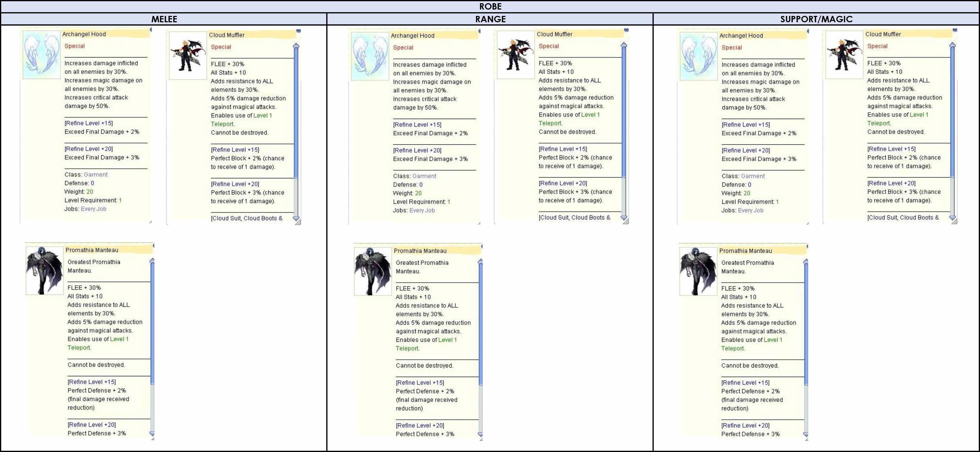Screen dimensions: 980x452
Task: Click pin icon atop MELEE Cloud Muffler tooltip
Action: (299, 30)
